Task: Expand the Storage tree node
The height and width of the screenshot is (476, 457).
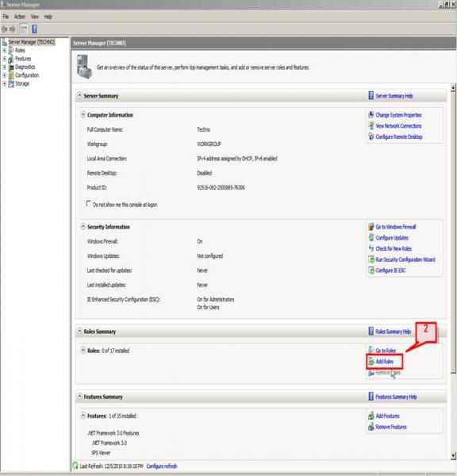Action: 5,84
